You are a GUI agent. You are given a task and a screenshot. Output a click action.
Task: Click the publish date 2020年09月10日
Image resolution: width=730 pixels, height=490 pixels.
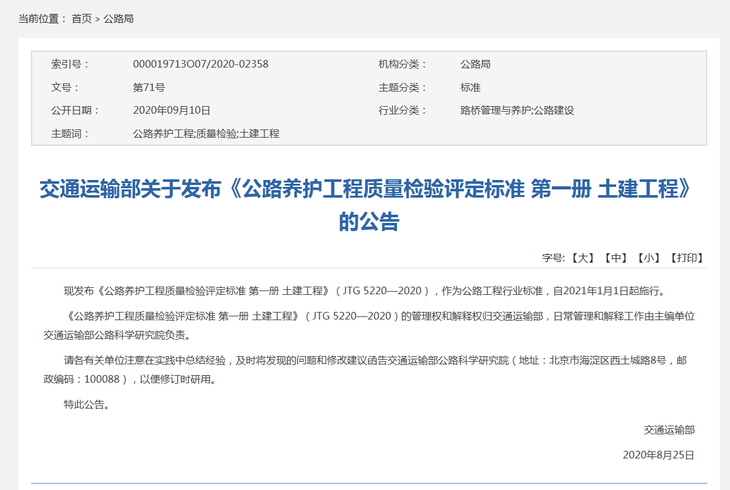[171, 110]
